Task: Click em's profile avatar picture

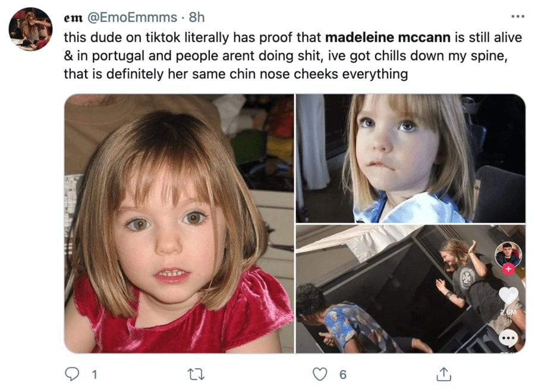Action: coord(30,29)
